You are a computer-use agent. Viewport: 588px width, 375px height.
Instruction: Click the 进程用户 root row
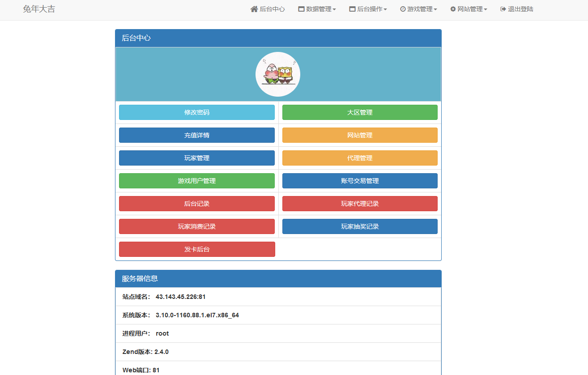tap(278, 333)
